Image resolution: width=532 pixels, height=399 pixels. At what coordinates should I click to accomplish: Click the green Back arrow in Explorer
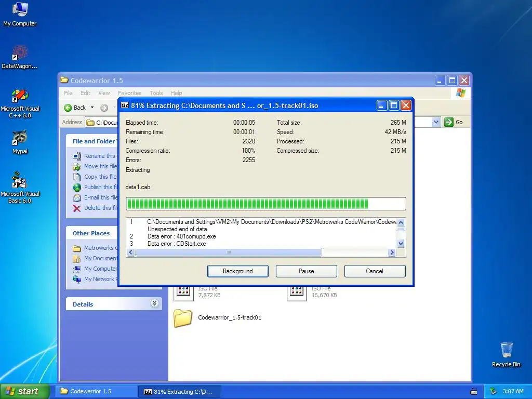pos(68,108)
